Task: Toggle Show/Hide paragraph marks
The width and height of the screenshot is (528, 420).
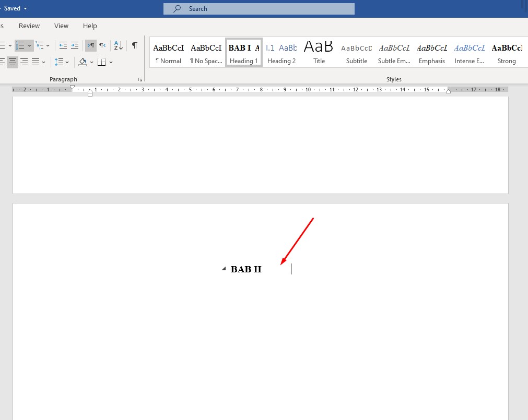Action: click(135, 45)
